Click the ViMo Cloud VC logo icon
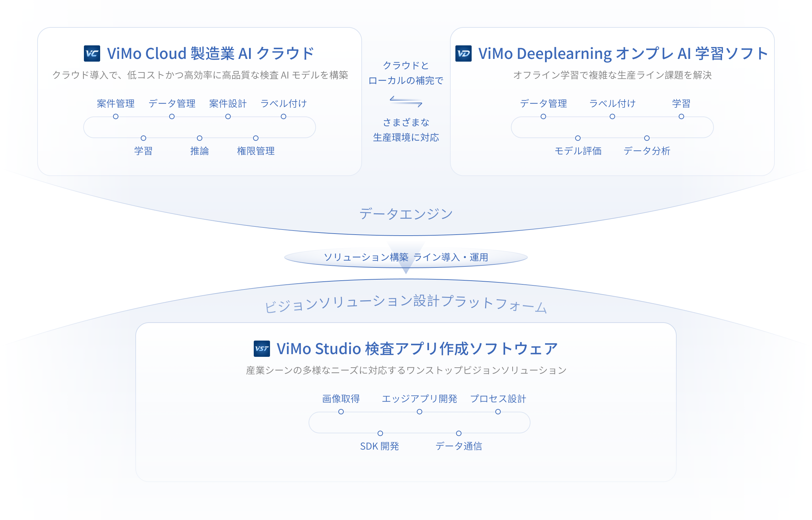The image size is (812, 520). coord(92,53)
